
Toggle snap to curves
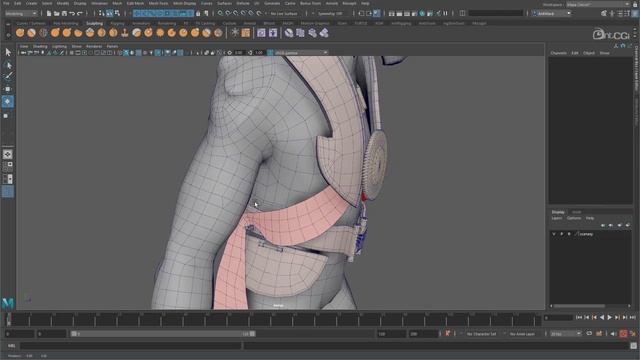228,13
